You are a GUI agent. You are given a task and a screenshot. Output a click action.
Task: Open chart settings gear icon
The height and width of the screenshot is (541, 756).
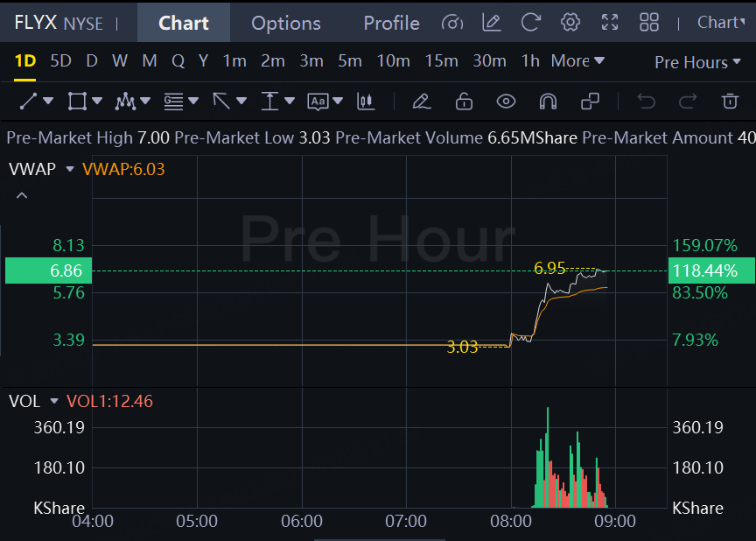pyautogui.click(x=570, y=23)
